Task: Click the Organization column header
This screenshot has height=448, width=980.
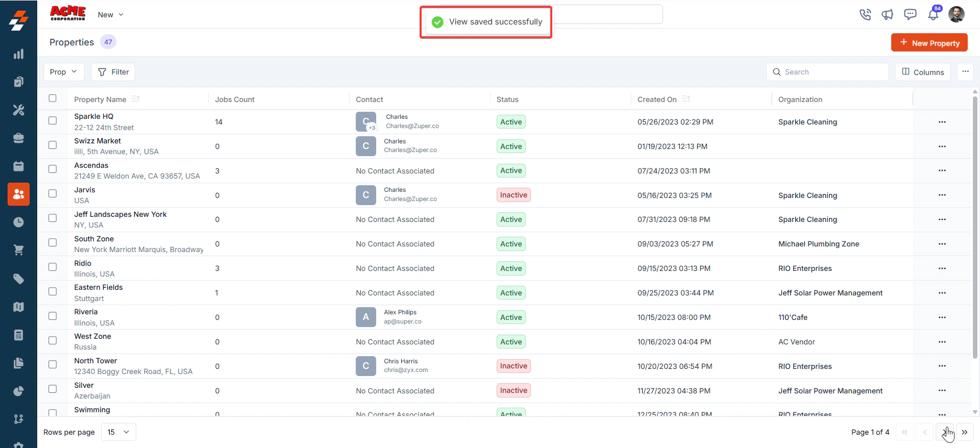Action: point(800,99)
